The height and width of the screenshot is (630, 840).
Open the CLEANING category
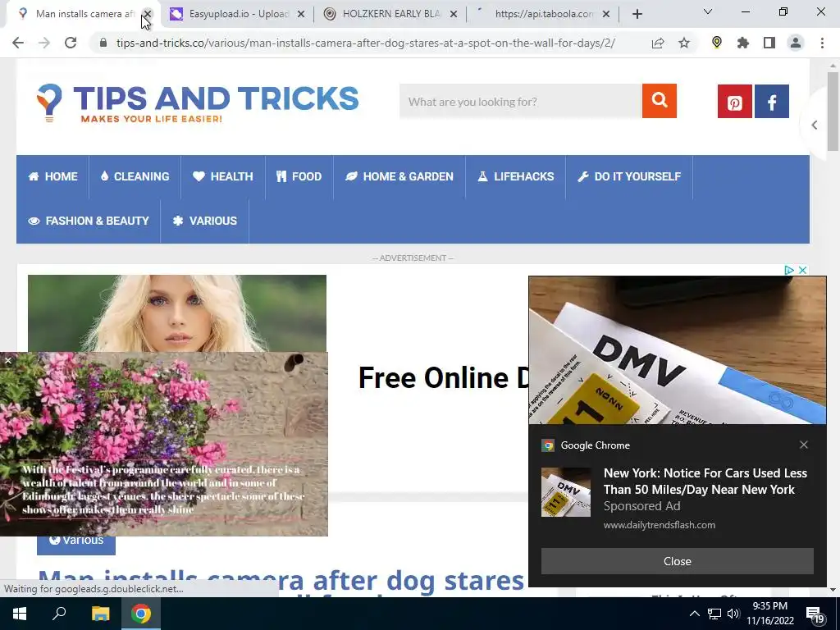coord(135,176)
